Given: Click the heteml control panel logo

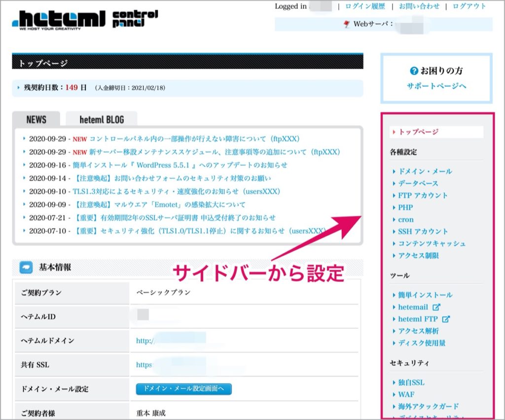Looking at the screenshot, I should 85,20.
